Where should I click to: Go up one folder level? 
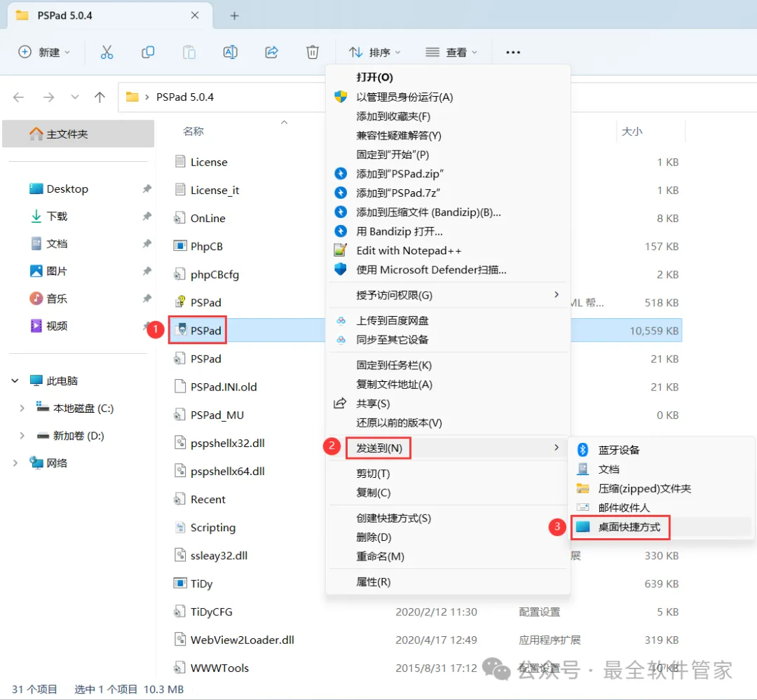[100, 97]
